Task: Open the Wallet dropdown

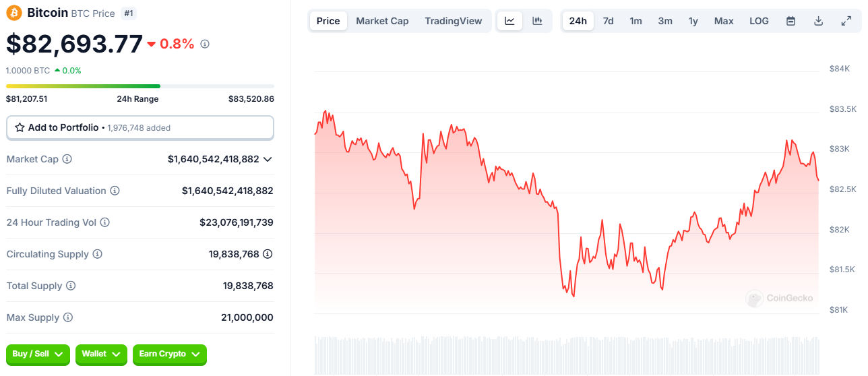Action: (x=101, y=354)
